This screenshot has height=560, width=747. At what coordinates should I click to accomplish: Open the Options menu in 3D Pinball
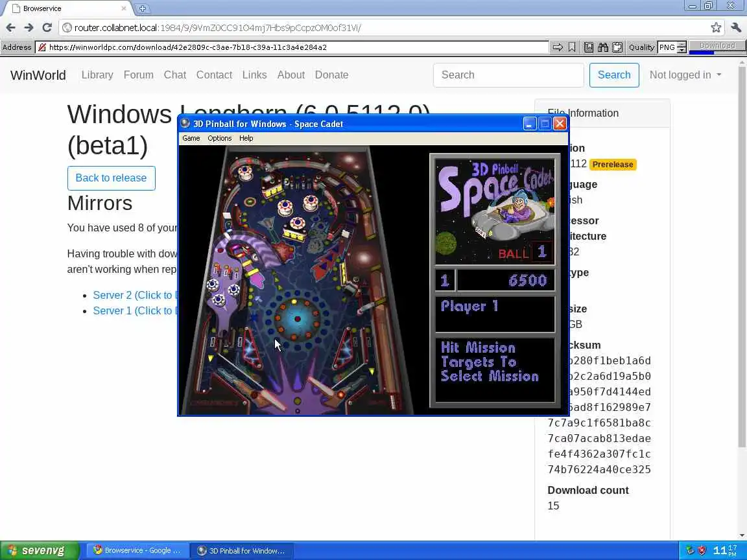220,138
